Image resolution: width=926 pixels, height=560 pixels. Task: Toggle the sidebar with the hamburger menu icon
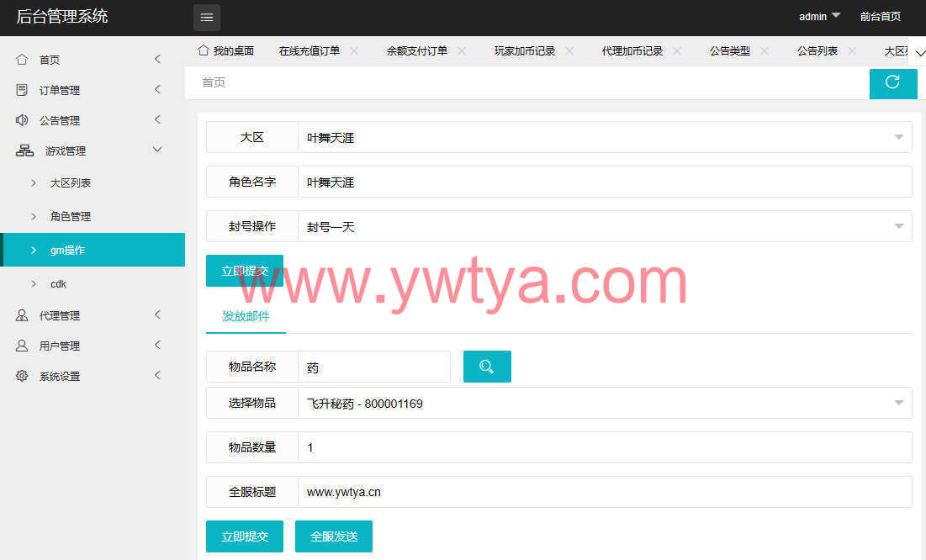(x=207, y=17)
